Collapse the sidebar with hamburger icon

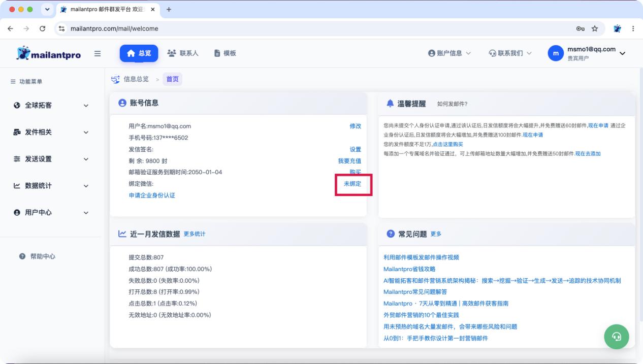point(97,53)
